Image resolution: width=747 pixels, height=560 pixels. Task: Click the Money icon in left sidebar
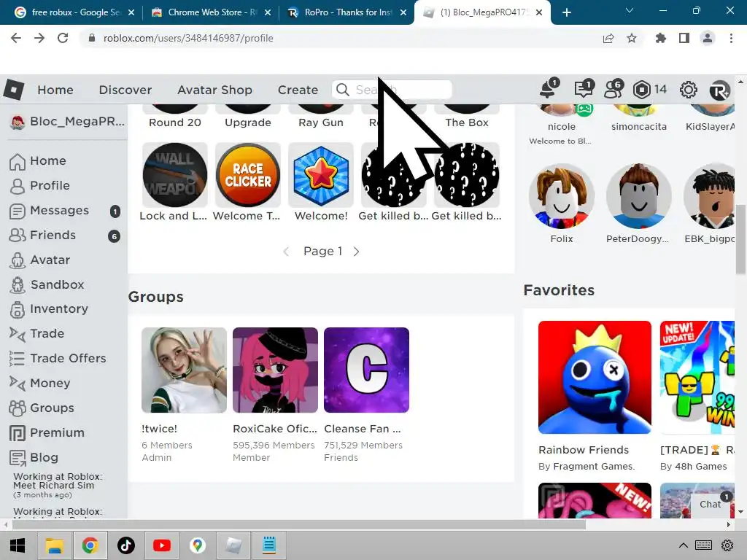coord(18,384)
